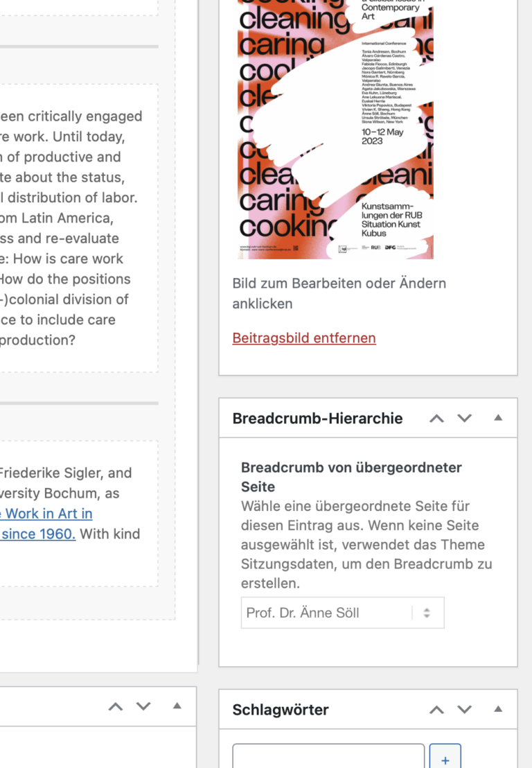Move Schlagwörter panel up
This screenshot has height=768, width=532.
pyautogui.click(x=436, y=710)
